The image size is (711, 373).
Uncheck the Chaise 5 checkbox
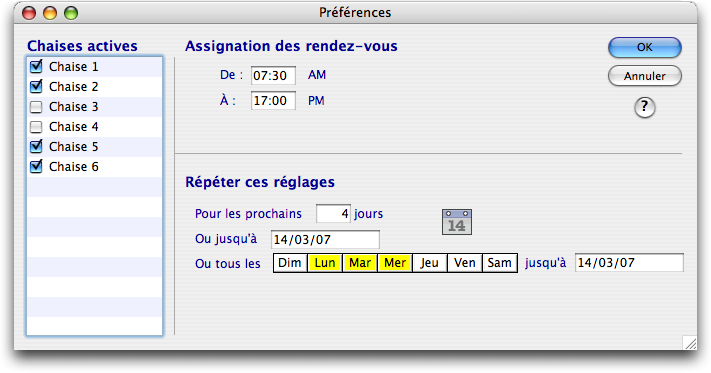pos(36,146)
